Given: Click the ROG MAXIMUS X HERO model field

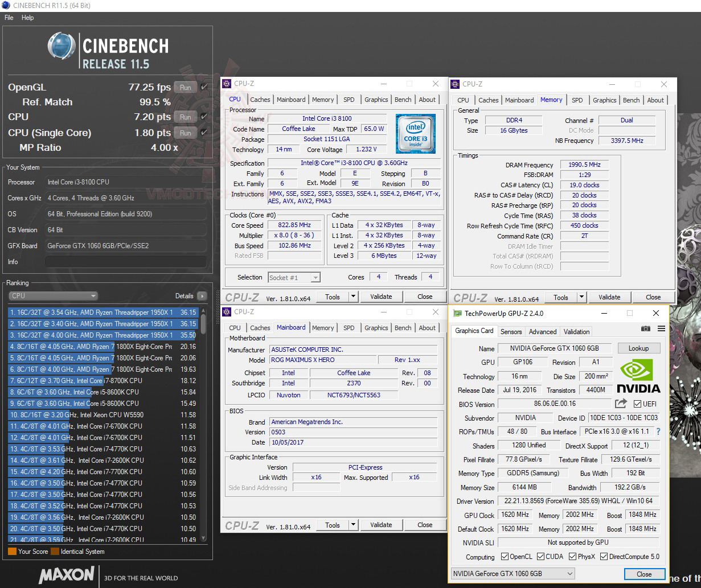Looking at the screenshot, I should tap(322, 360).
